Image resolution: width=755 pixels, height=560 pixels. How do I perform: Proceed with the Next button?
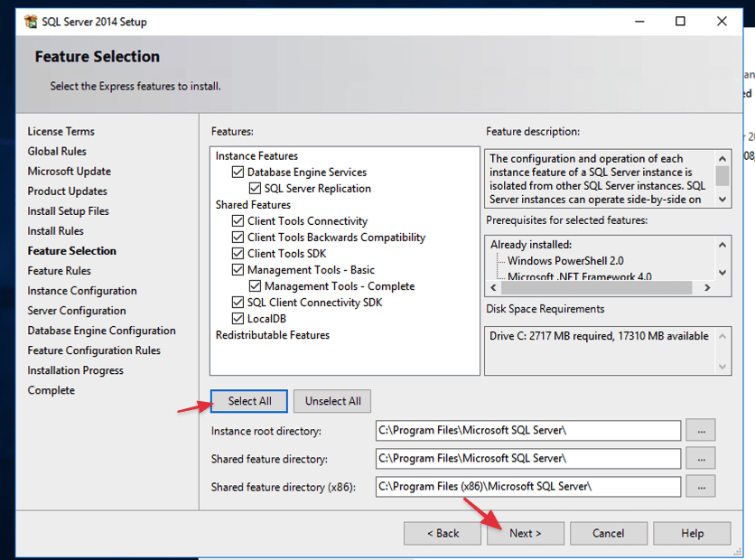[525, 533]
